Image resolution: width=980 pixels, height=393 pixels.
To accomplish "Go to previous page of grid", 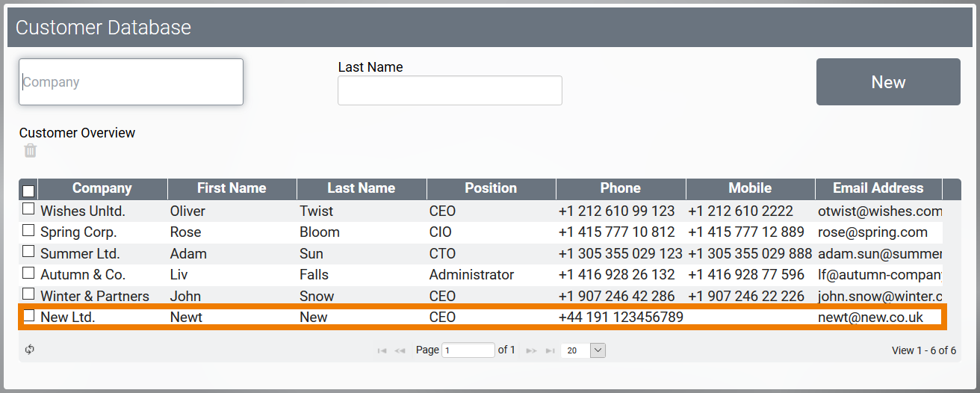I will point(400,350).
